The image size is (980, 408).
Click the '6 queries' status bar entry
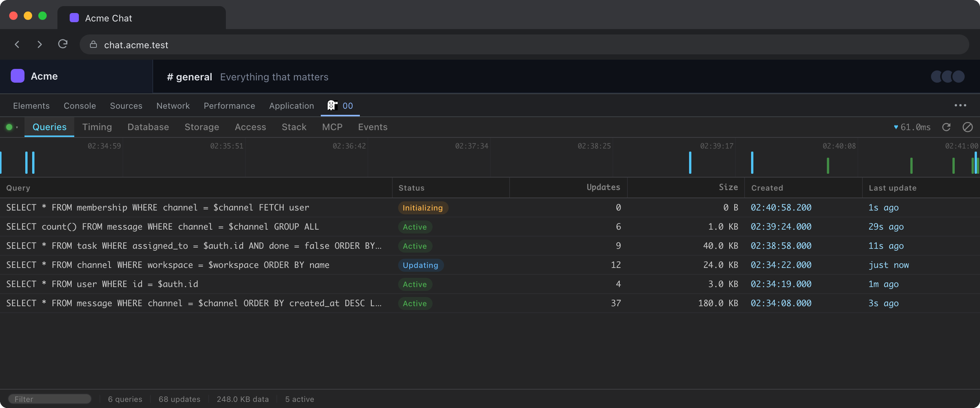(125, 399)
